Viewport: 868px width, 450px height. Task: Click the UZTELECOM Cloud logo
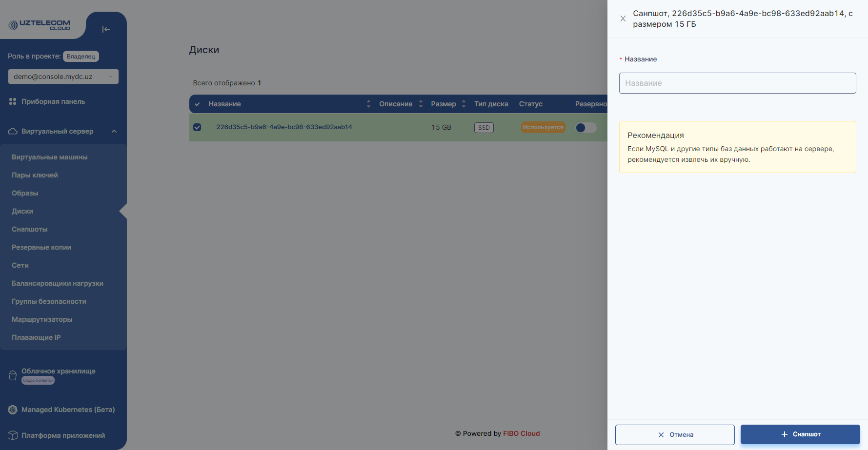[x=40, y=25]
